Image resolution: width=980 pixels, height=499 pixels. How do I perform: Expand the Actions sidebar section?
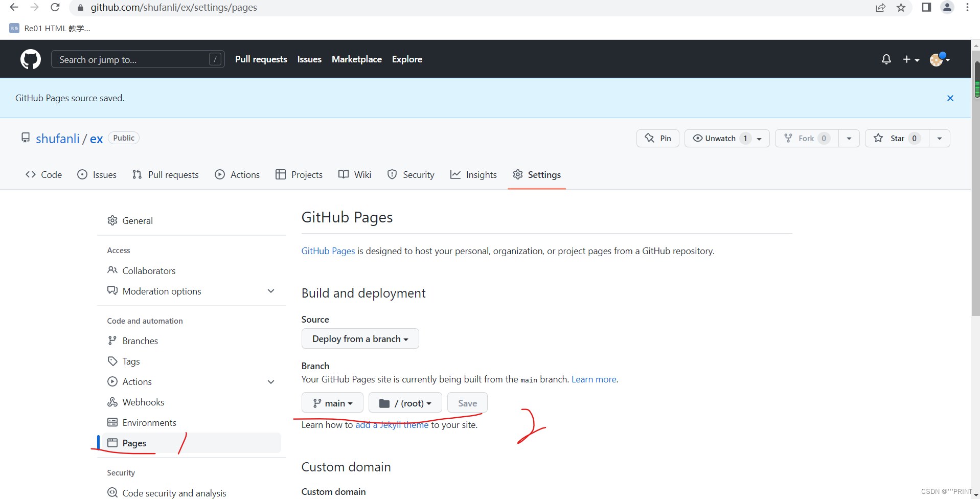coord(271,382)
